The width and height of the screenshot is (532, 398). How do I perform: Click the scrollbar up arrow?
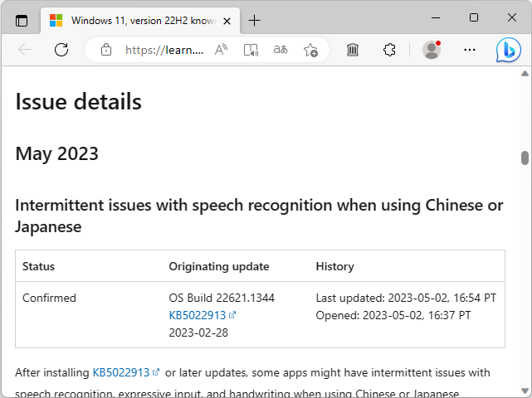[525, 74]
